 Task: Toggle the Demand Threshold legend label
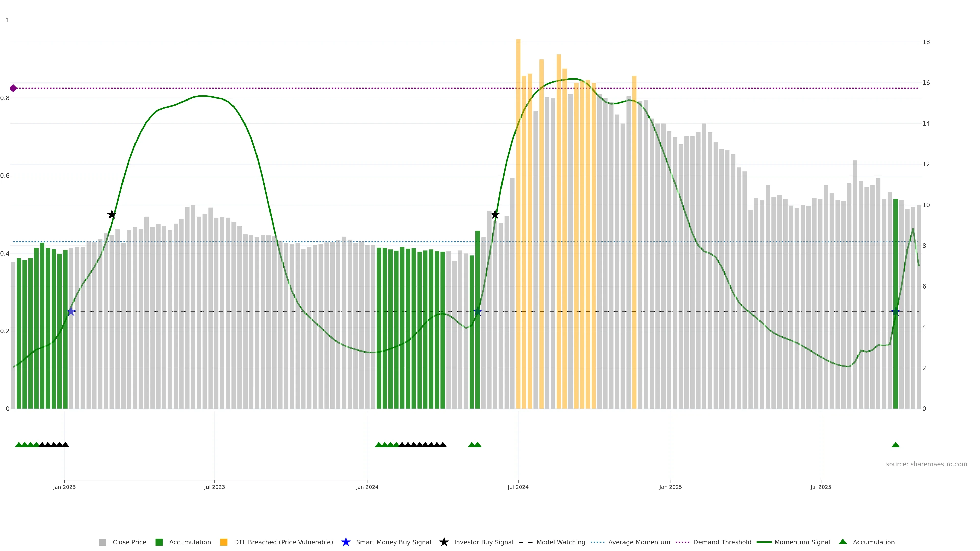[x=722, y=542]
